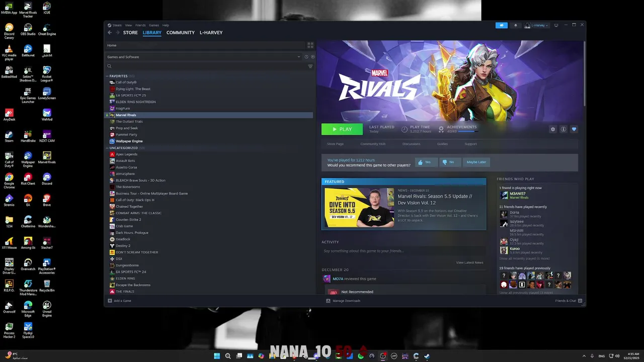Open Marvel Rivals manage gear settings

(553, 129)
